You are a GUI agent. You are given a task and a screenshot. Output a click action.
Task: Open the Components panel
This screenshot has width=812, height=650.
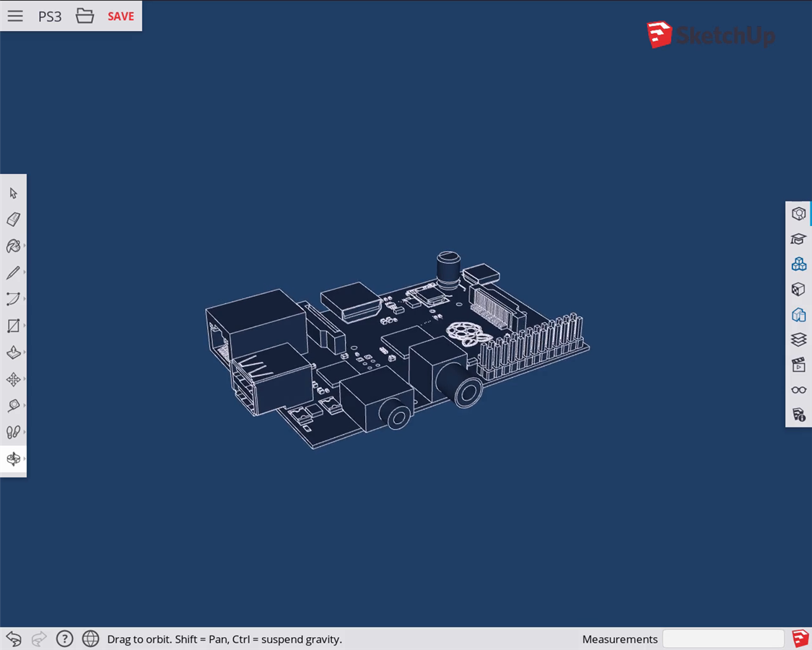pos(798,264)
